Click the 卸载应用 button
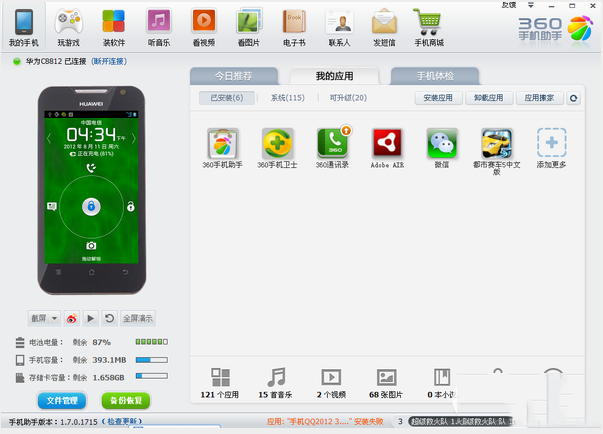 click(x=489, y=98)
